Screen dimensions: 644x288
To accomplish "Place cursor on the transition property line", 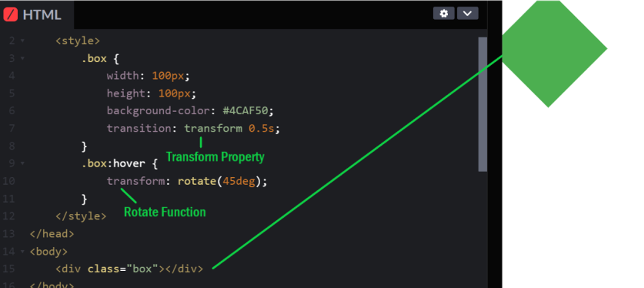I will [x=193, y=128].
